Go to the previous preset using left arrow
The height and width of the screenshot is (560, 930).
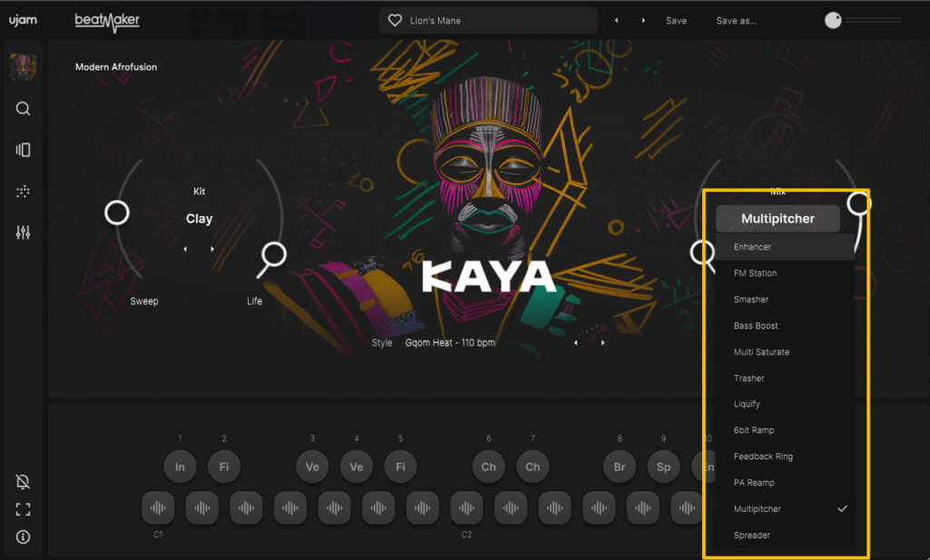pyautogui.click(x=617, y=21)
